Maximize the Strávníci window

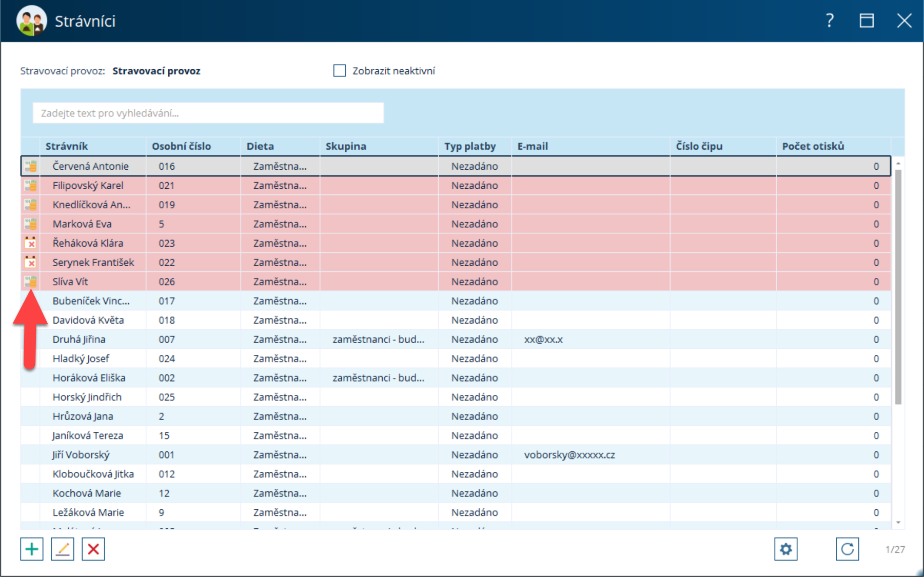click(867, 21)
